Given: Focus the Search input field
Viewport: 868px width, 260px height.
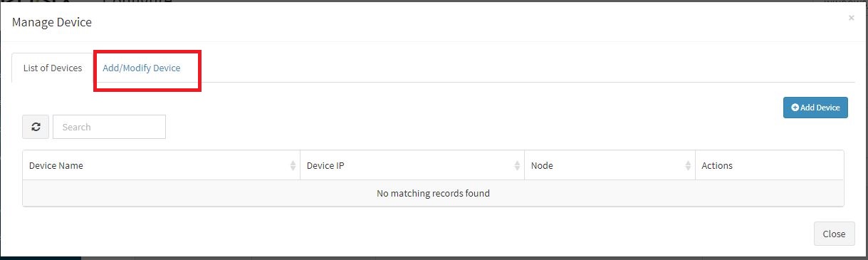Looking at the screenshot, I should tap(109, 127).
